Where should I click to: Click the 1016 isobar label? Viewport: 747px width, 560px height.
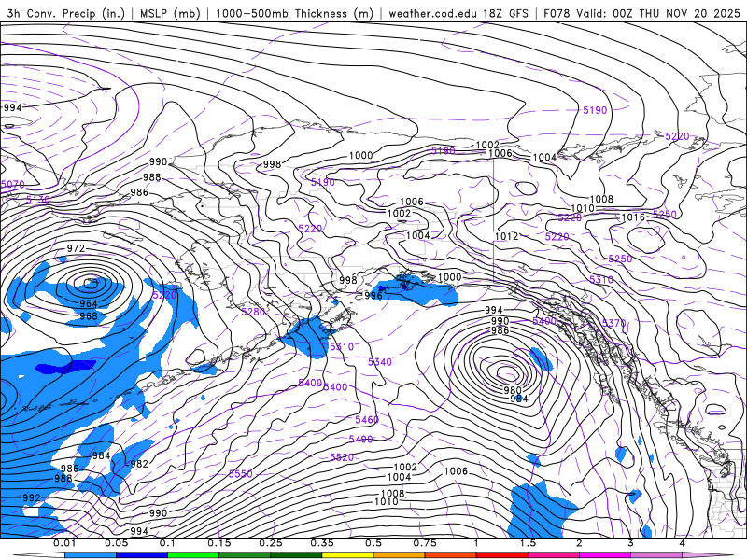click(x=633, y=217)
